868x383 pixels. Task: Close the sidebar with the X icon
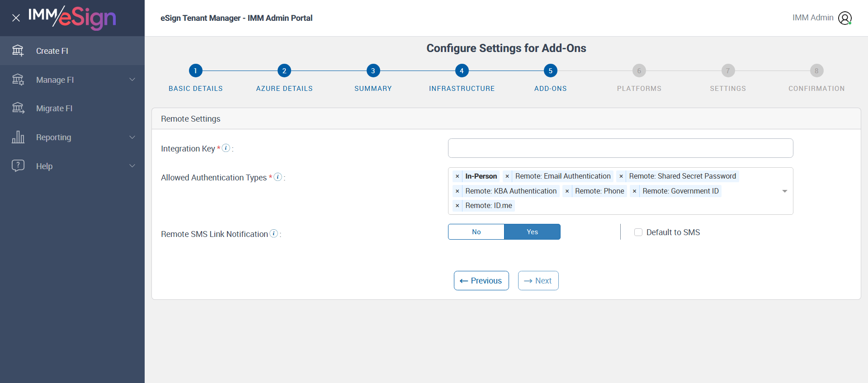point(16,18)
